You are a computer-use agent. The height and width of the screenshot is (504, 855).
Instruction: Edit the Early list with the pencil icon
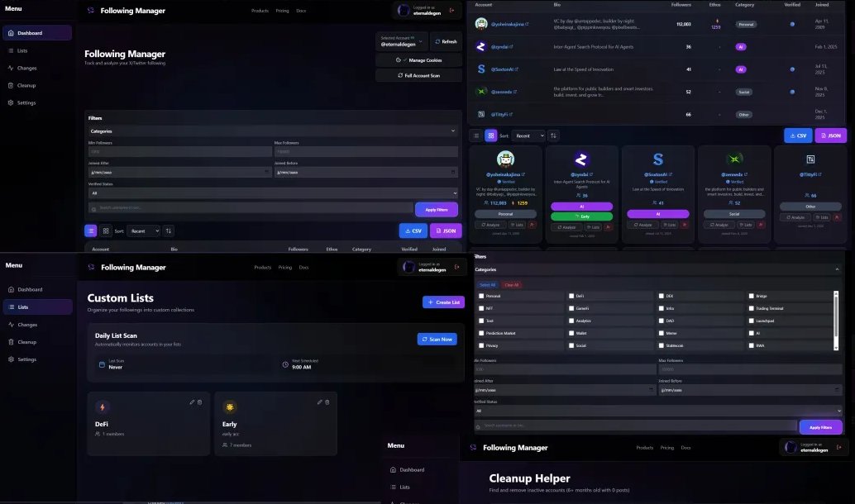pos(319,402)
